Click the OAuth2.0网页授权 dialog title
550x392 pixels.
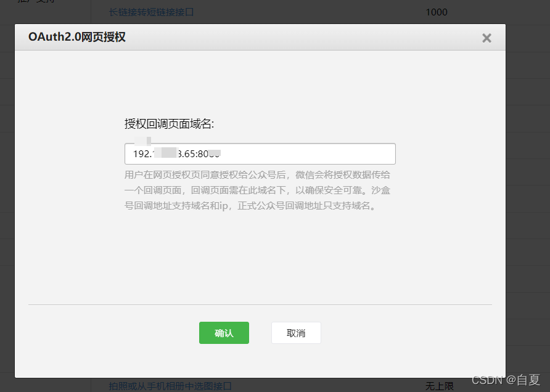coord(77,37)
